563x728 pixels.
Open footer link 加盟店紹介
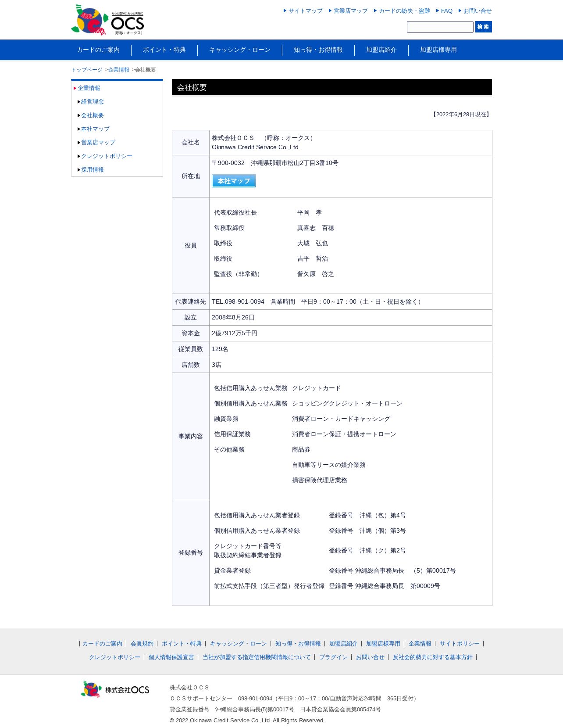tap(343, 644)
